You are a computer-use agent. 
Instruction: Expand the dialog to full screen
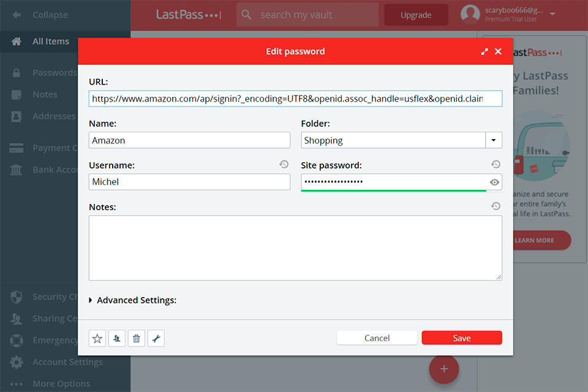[484, 51]
